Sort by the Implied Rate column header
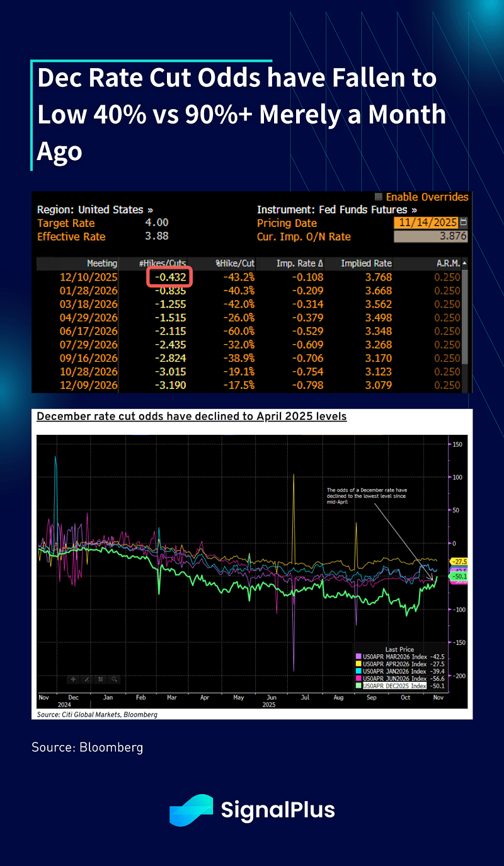The width and height of the screenshot is (504, 866). coord(366,263)
